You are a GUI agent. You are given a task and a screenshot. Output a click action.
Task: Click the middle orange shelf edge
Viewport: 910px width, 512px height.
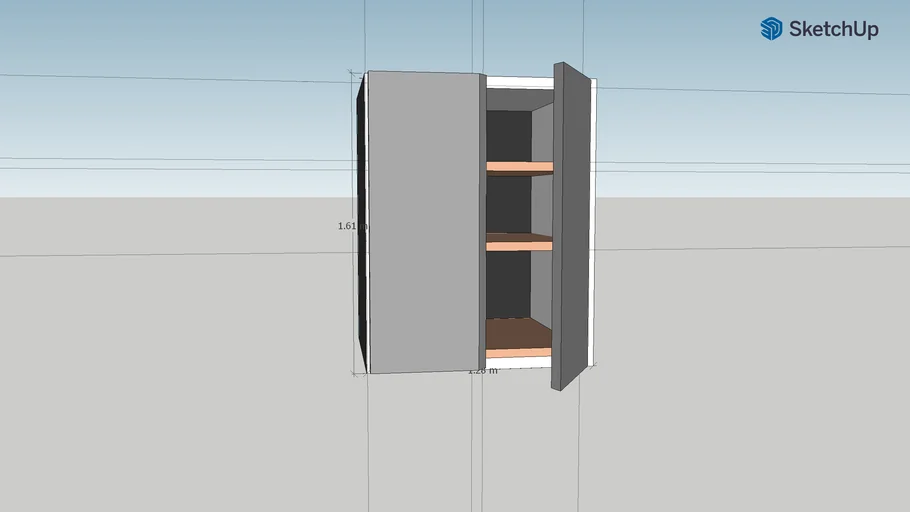[519, 244]
